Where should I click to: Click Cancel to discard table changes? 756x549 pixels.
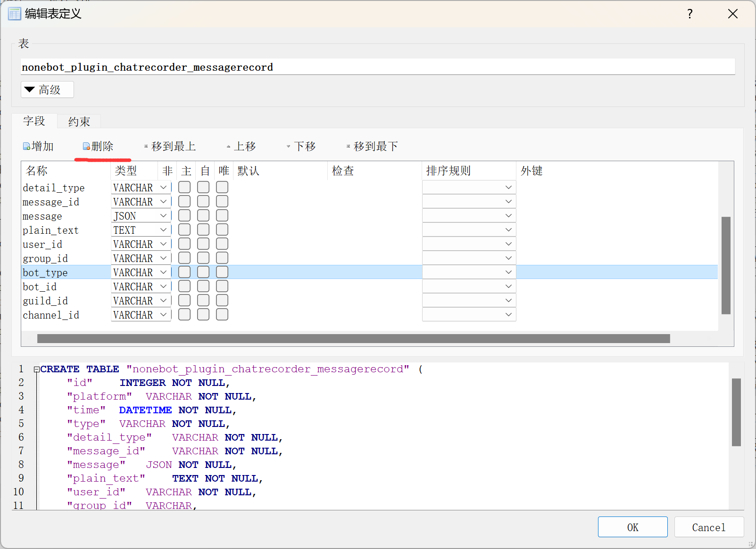coord(709,527)
